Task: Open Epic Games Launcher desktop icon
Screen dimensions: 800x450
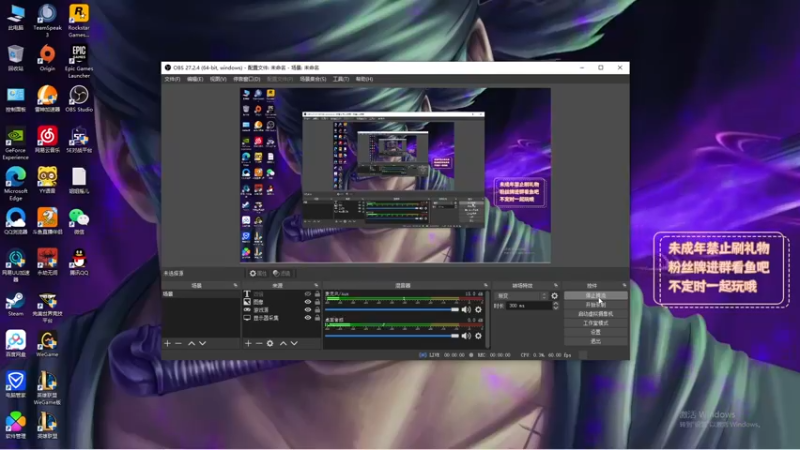Action: click(x=79, y=61)
